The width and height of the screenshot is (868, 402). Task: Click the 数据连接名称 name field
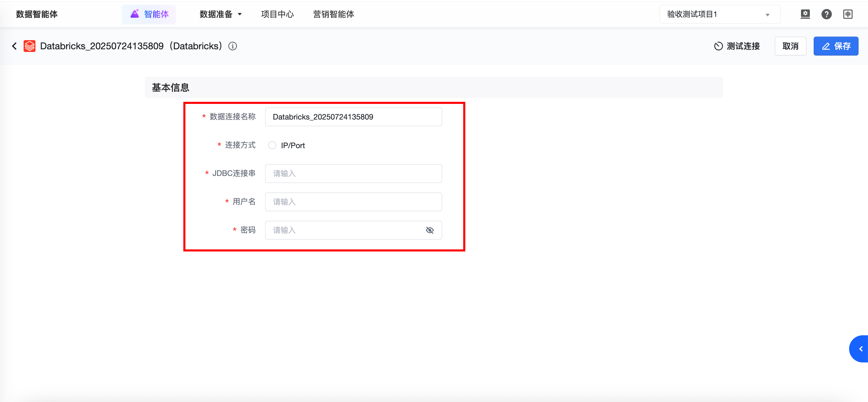coord(353,117)
